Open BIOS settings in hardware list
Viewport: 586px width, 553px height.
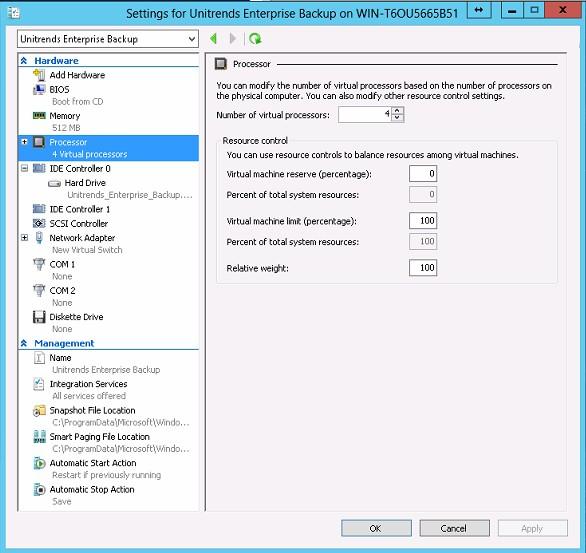59,90
